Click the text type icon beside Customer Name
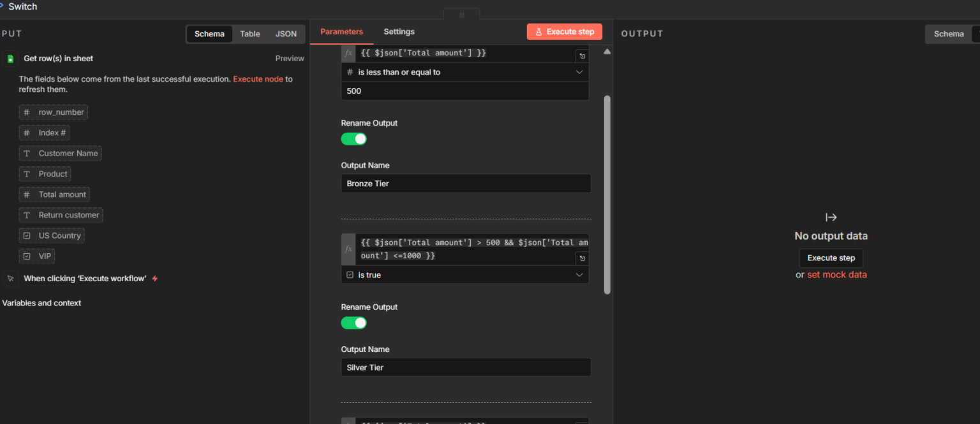Screen dimensions: 980x424 click(x=27, y=153)
